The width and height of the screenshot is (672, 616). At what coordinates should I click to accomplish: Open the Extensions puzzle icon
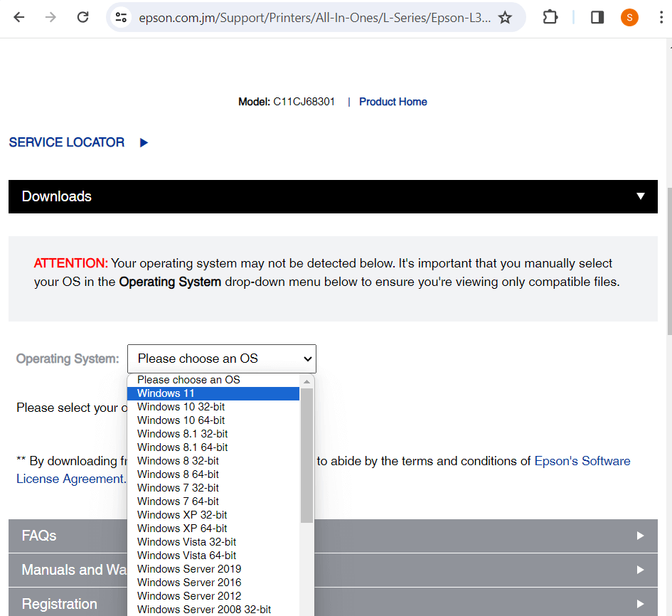point(550,18)
